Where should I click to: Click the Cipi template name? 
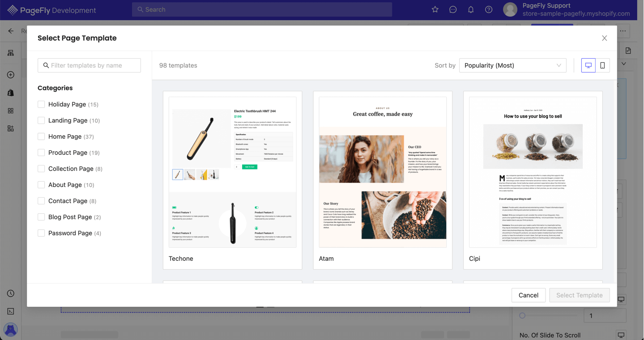point(474,259)
